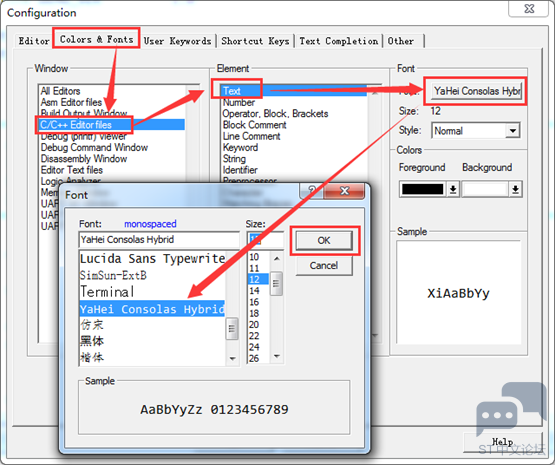Open the Text Completion tab
Screen dimensions: 555x465
coord(339,41)
